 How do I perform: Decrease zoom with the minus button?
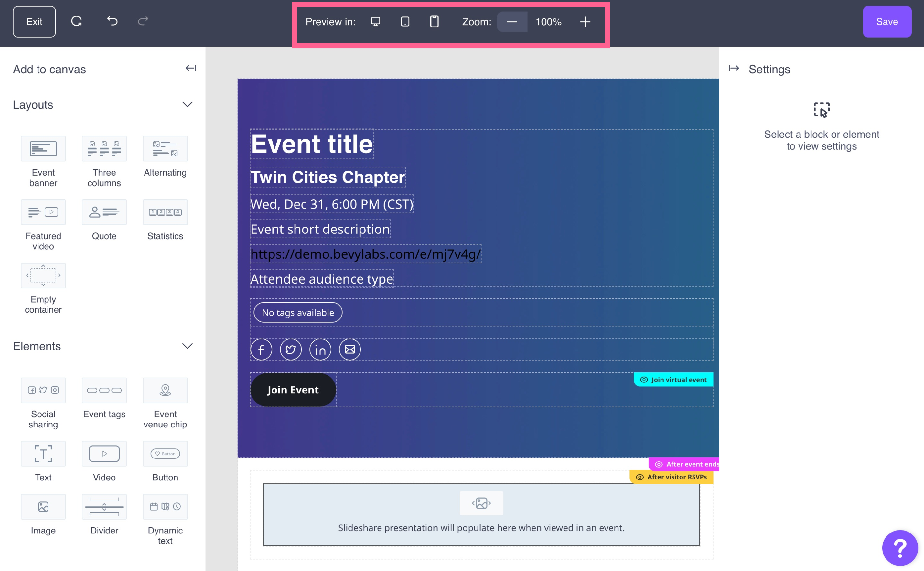pos(512,22)
